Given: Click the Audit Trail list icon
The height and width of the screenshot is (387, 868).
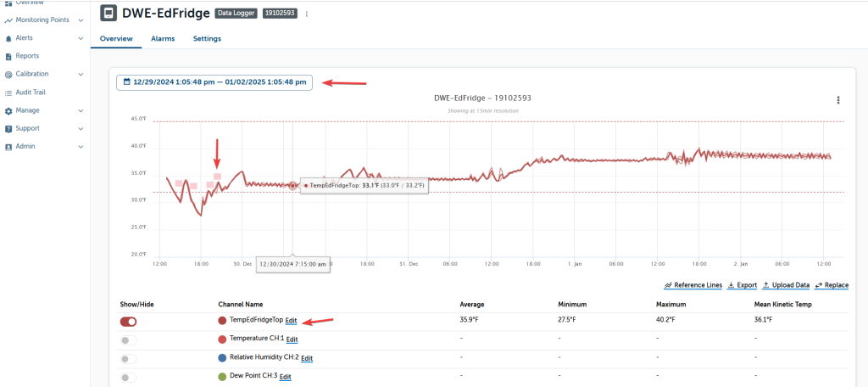Looking at the screenshot, I should 8,93.
